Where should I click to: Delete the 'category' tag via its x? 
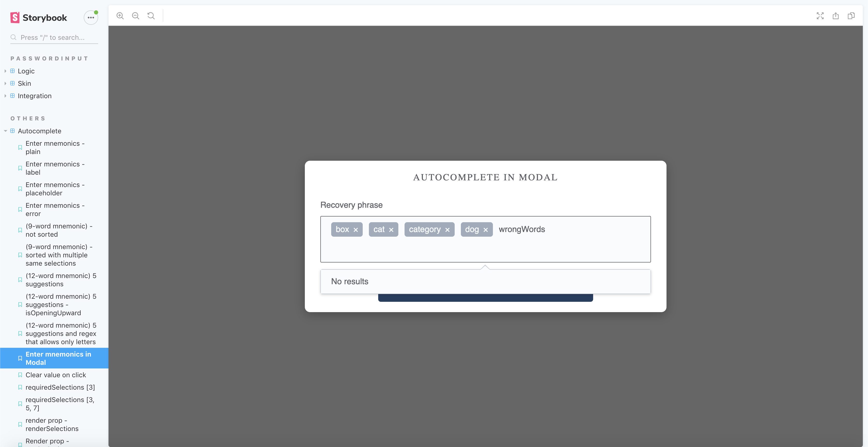[447, 230]
